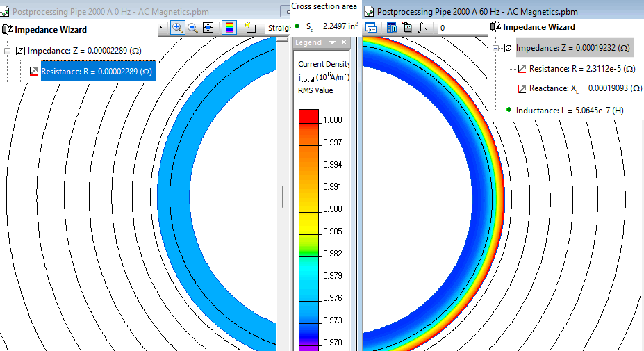The image size is (644, 351).
Task: Click the Reactance graph icon
Action: pyautogui.click(x=522, y=89)
